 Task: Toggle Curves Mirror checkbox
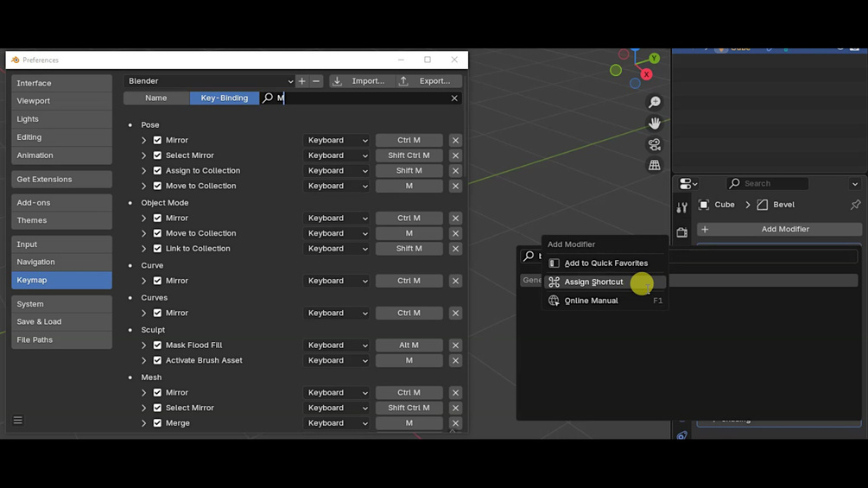[157, 314]
